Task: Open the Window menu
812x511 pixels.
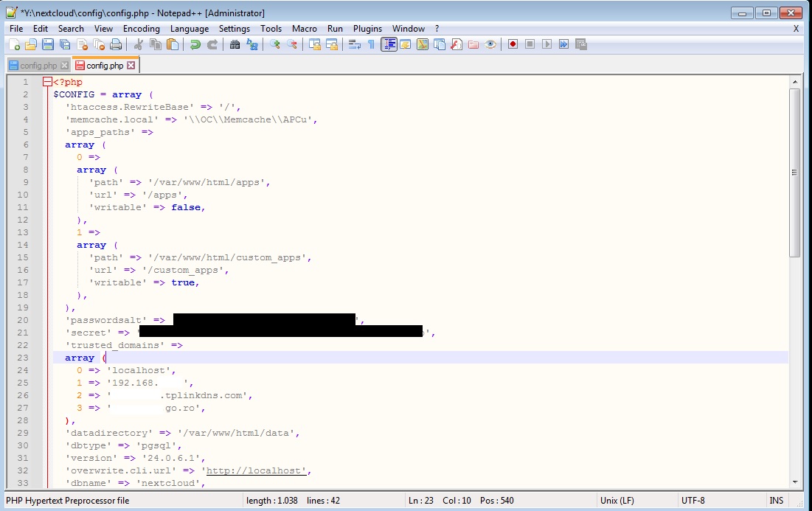Action: click(409, 29)
